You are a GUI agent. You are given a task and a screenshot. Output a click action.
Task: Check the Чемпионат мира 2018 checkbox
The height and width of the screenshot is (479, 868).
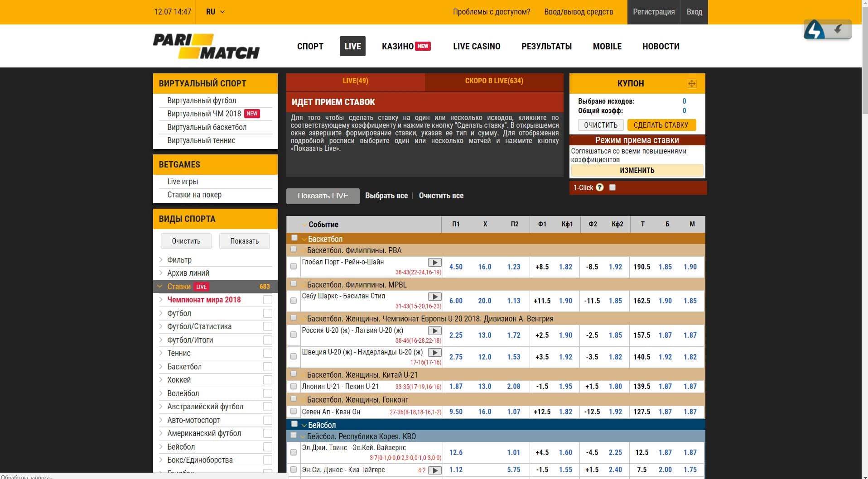click(x=268, y=300)
